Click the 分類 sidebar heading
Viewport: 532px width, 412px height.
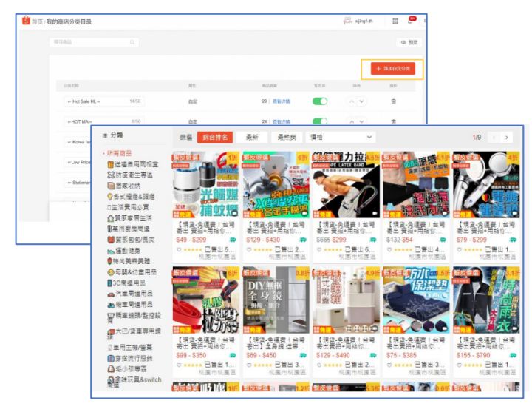pyautogui.click(x=117, y=135)
